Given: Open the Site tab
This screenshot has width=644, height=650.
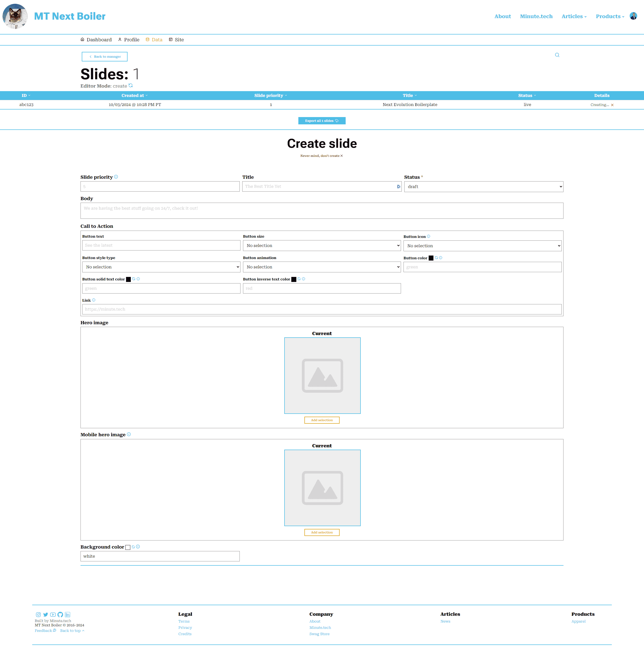Looking at the screenshot, I should (x=176, y=40).
